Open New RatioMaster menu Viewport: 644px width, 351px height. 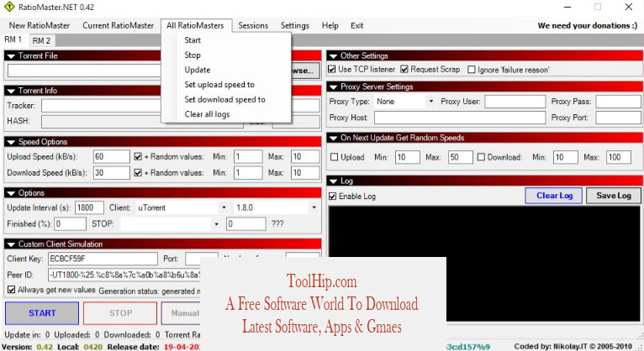click(x=40, y=25)
